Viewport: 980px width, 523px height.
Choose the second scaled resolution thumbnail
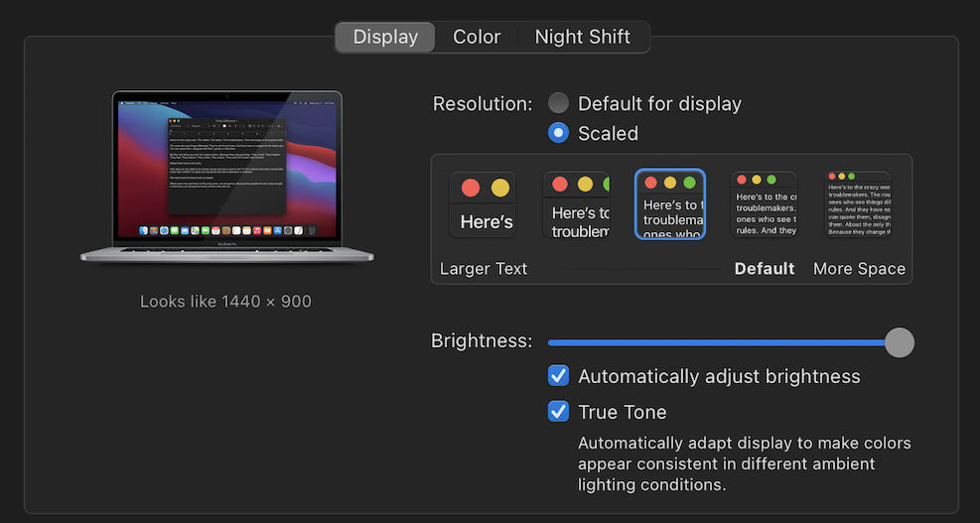(x=576, y=204)
